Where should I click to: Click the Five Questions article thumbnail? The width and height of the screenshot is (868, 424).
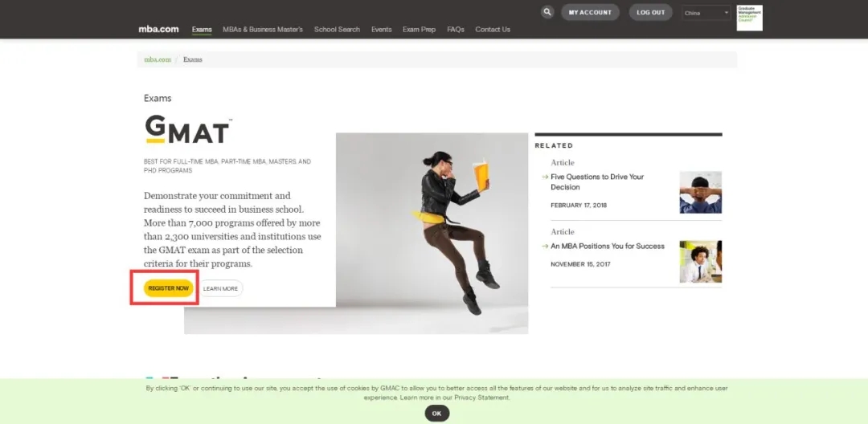pos(701,193)
